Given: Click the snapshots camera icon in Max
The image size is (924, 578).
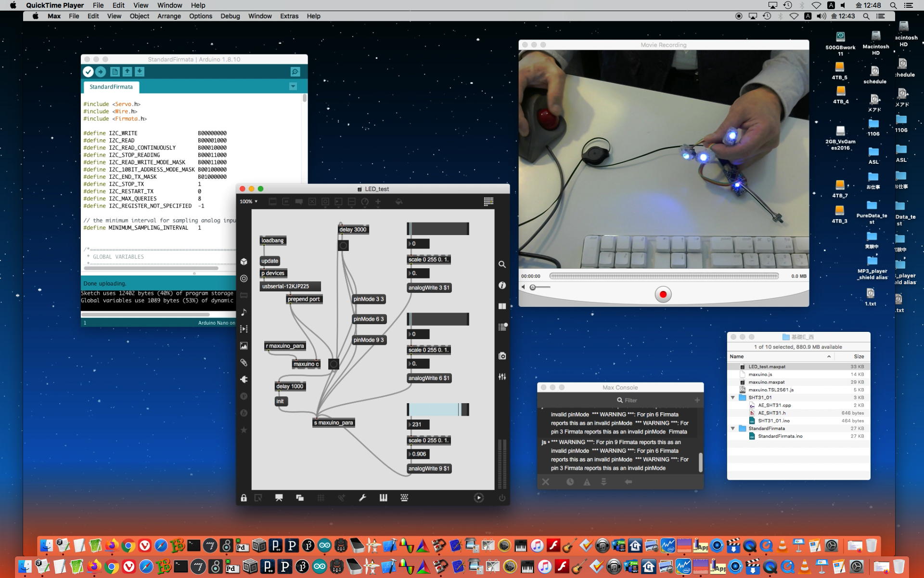Looking at the screenshot, I should (502, 355).
